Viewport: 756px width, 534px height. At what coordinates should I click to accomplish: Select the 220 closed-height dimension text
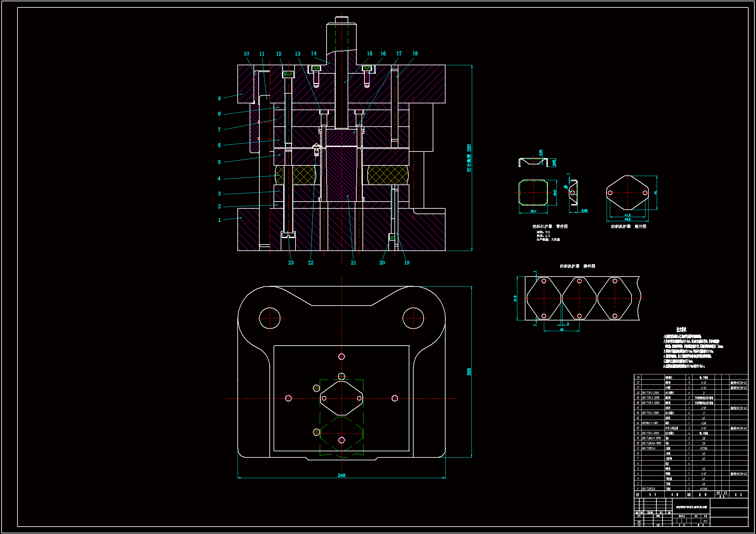(469, 148)
